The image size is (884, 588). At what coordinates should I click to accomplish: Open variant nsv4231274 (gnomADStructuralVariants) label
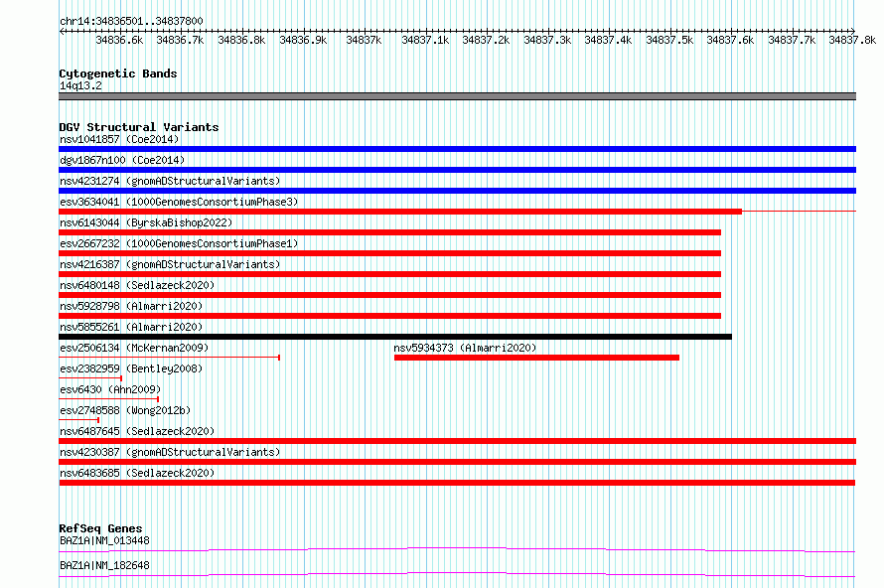pos(170,181)
